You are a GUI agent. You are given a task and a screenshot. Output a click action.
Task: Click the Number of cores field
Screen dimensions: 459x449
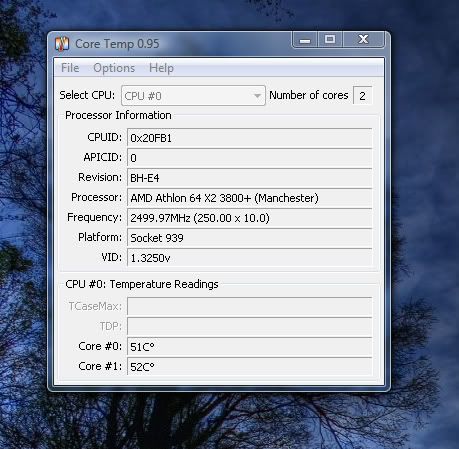(x=362, y=96)
